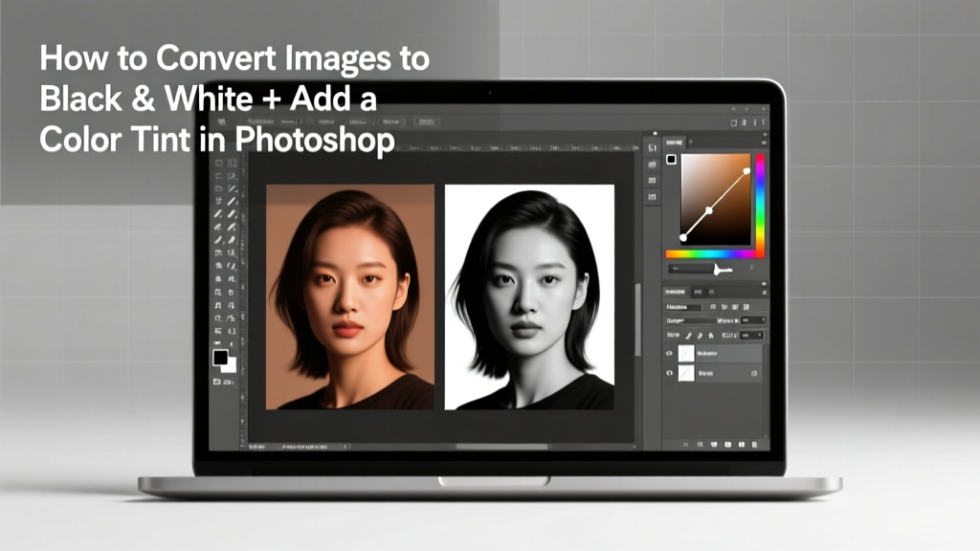980x551 pixels.
Task: Click the vertical scrollbar beside the canvas
Action: click(x=637, y=320)
